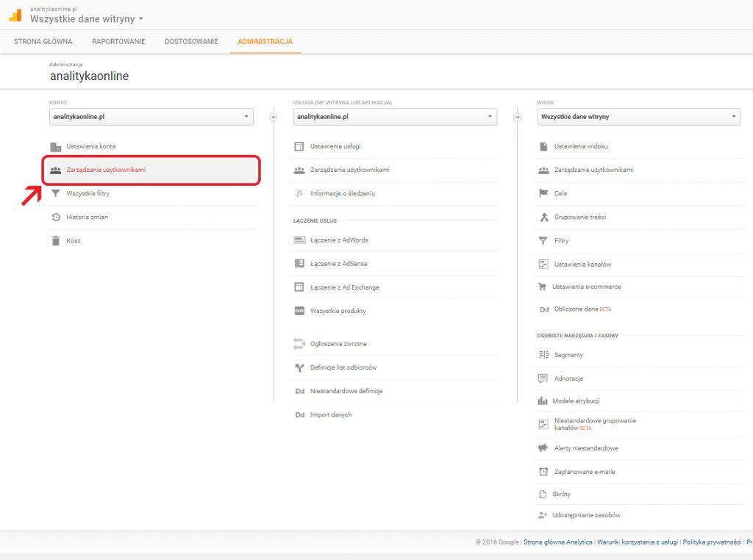Click the trash icon beside Kosz
753x560 pixels.
[56, 240]
